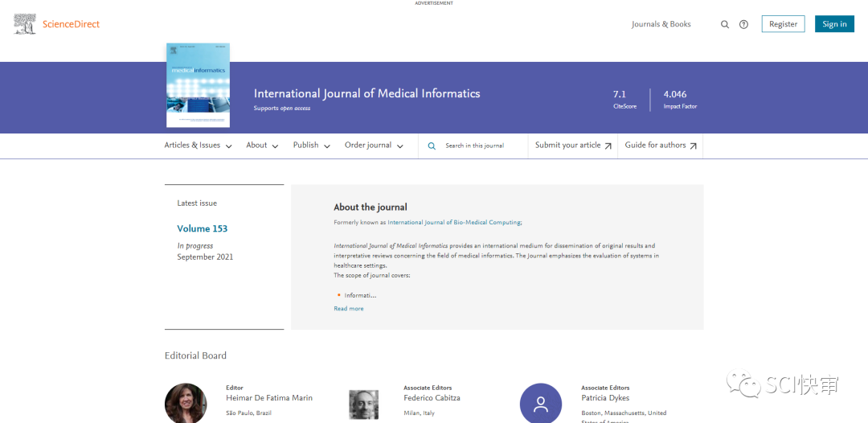Open the Volume 153 latest issue link
The height and width of the screenshot is (423, 868).
coord(203,229)
